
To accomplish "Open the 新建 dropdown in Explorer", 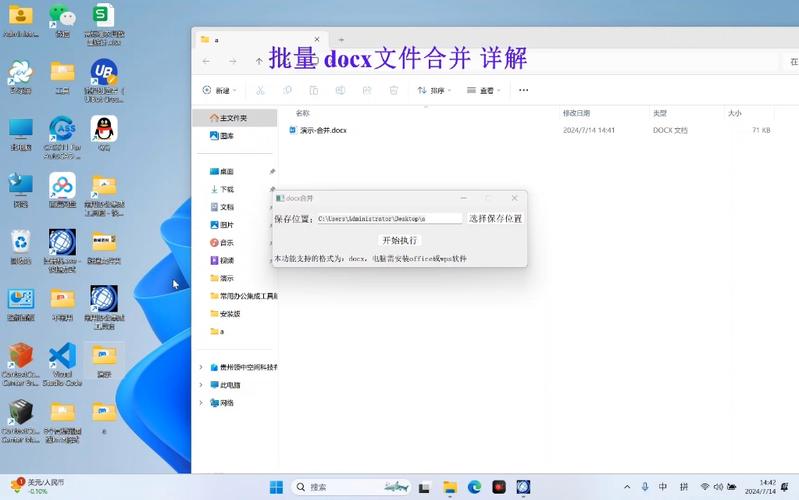I will tap(220, 90).
